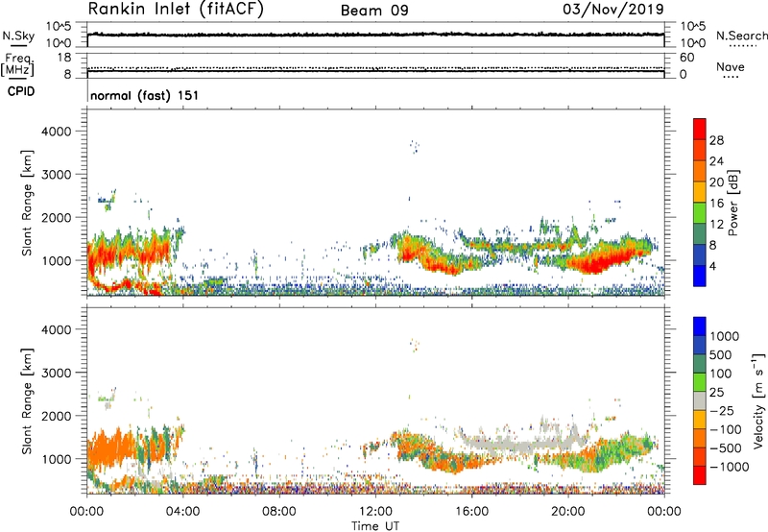The height and width of the screenshot is (532, 768).
Task: Click the '24' tick on the power scale
Action: (x=716, y=161)
